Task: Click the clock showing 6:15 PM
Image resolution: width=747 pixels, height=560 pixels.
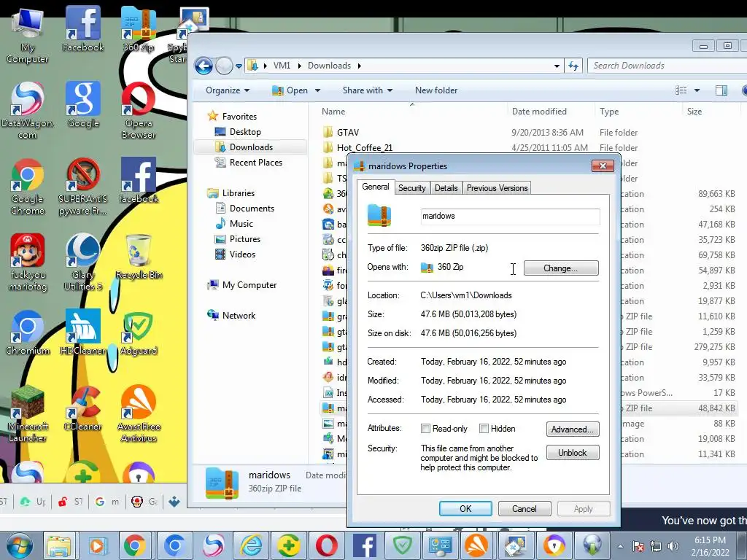Action: (710, 540)
